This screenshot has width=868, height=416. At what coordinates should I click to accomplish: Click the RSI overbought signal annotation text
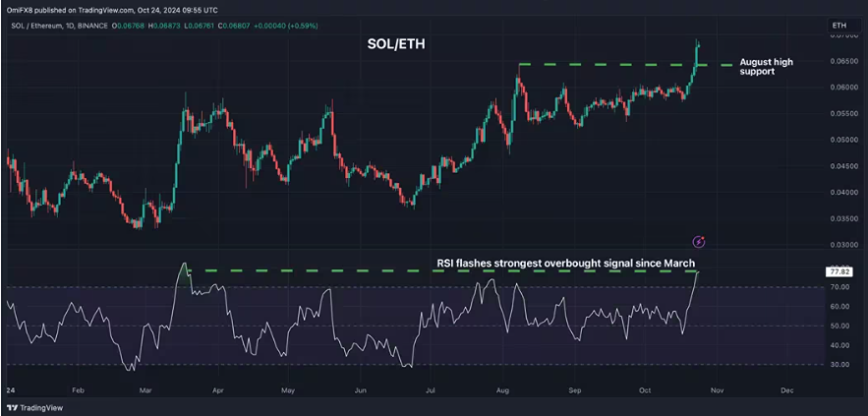click(565, 263)
